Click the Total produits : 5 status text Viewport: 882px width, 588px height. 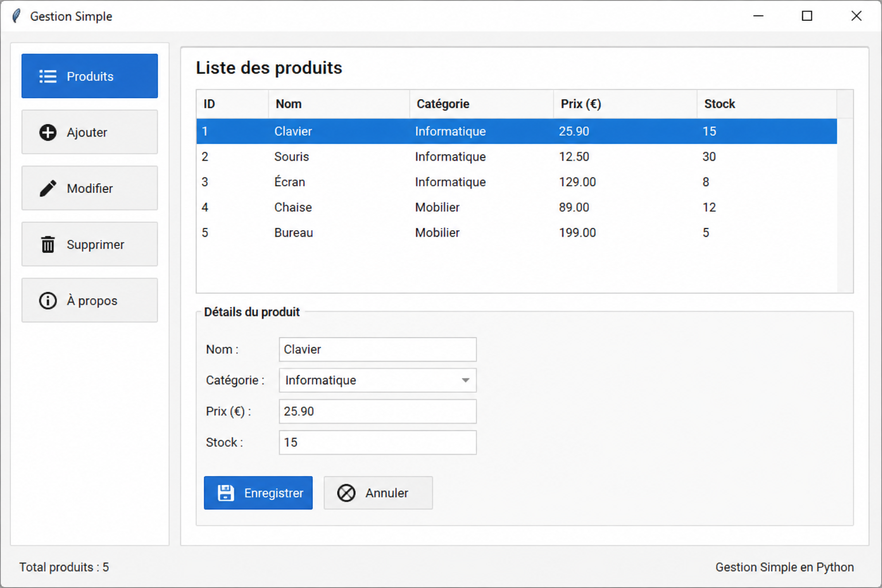click(64, 567)
